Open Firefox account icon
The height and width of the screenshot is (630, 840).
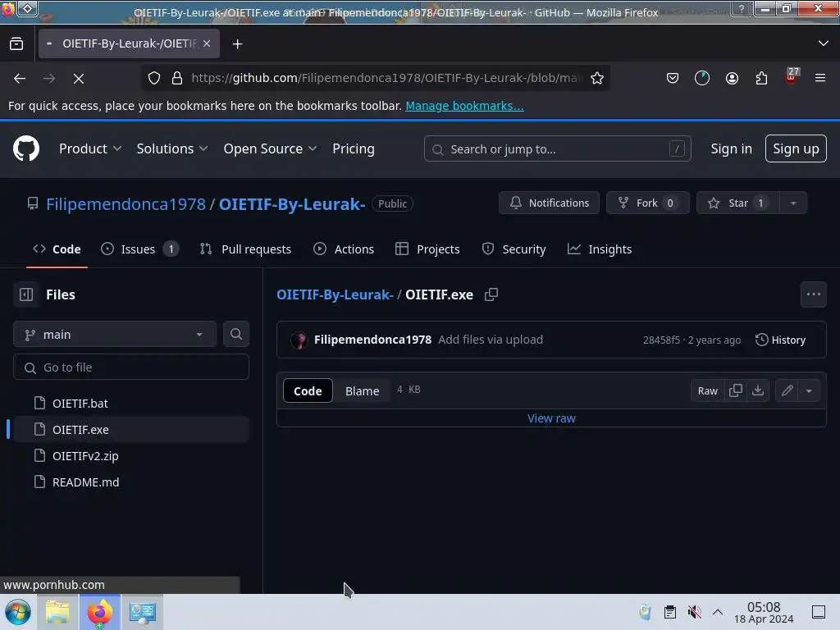click(732, 78)
